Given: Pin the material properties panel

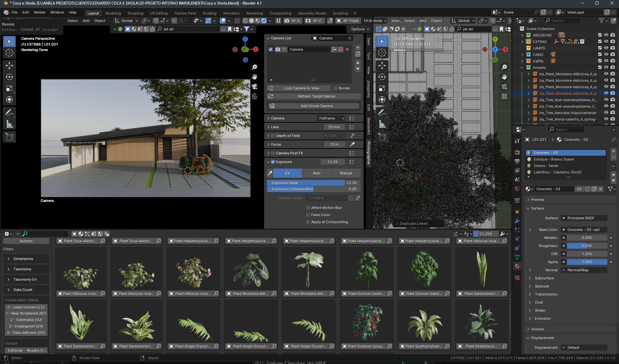Looking at the screenshot, I should point(613,140).
